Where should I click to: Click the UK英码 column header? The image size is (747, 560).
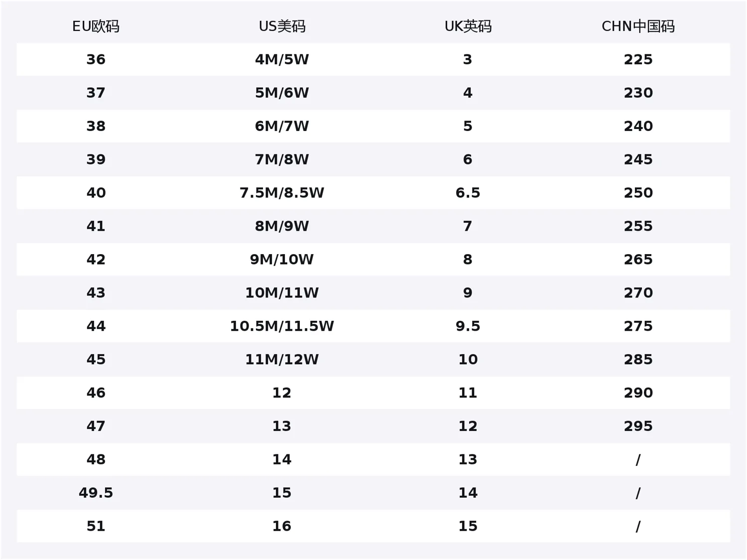pos(468,26)
